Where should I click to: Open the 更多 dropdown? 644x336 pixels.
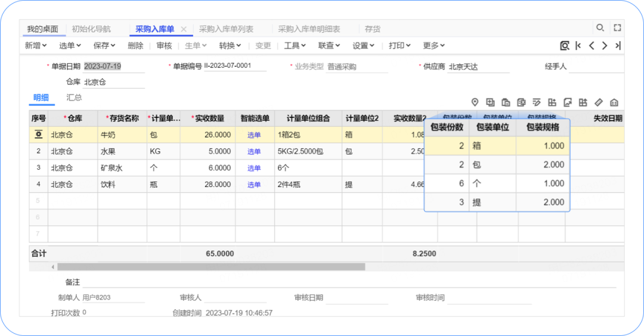[434, 46]
